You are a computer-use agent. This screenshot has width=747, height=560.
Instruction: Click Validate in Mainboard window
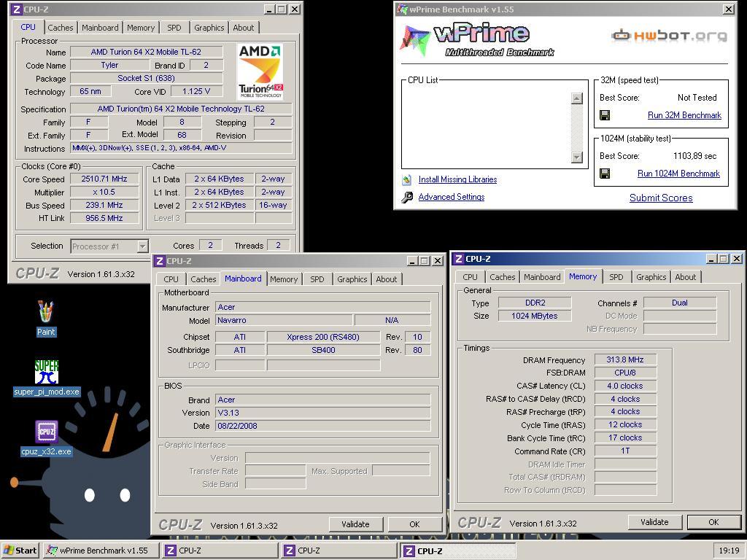[x=355, y=524]
